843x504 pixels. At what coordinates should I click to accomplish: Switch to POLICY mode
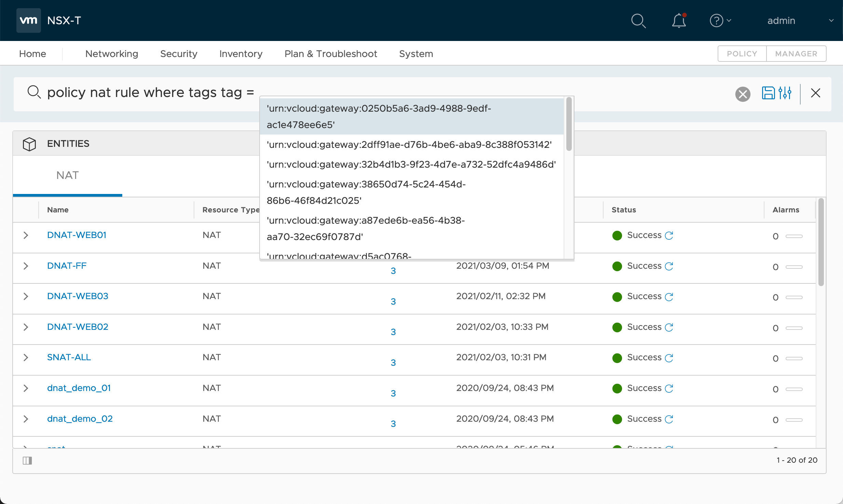click(742, 54)
